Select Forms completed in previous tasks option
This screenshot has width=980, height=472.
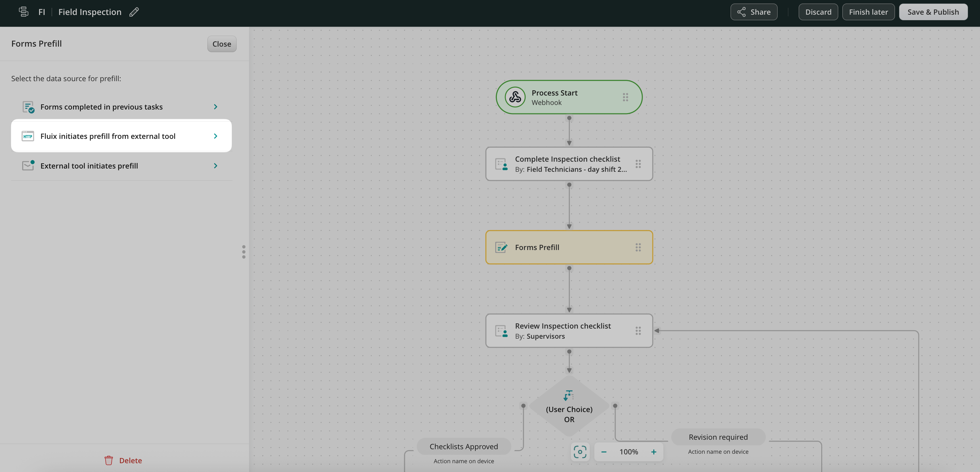[x=101, y=107]
